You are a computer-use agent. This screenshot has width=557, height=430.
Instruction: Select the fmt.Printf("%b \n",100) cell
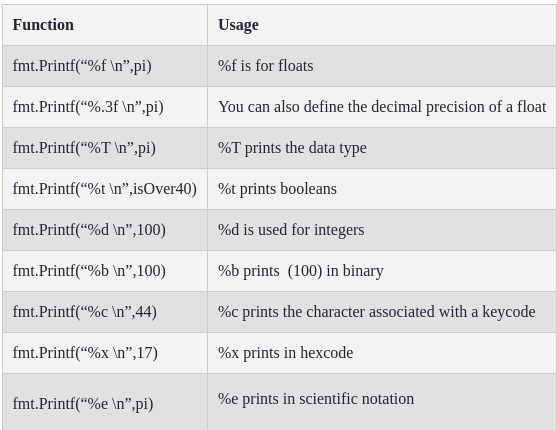point(105,271)
